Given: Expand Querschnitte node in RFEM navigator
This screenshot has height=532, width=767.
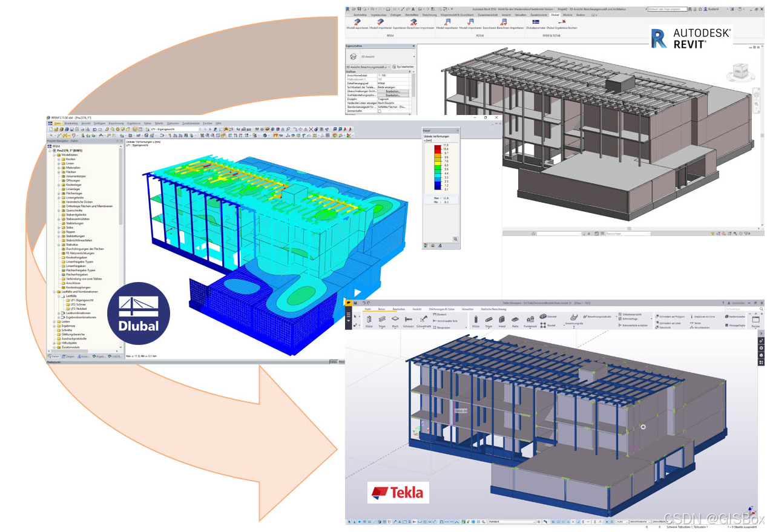Looking at the screenshot, I should (59, 211).
